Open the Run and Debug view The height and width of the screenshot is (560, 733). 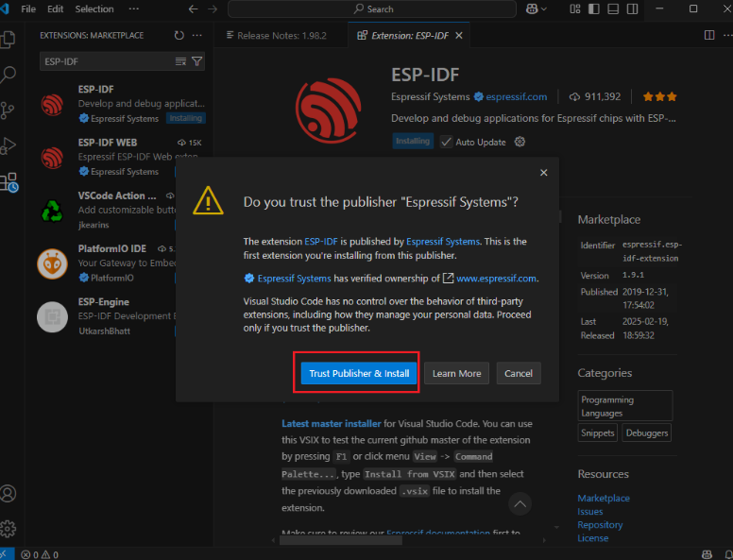coord(8,145)
